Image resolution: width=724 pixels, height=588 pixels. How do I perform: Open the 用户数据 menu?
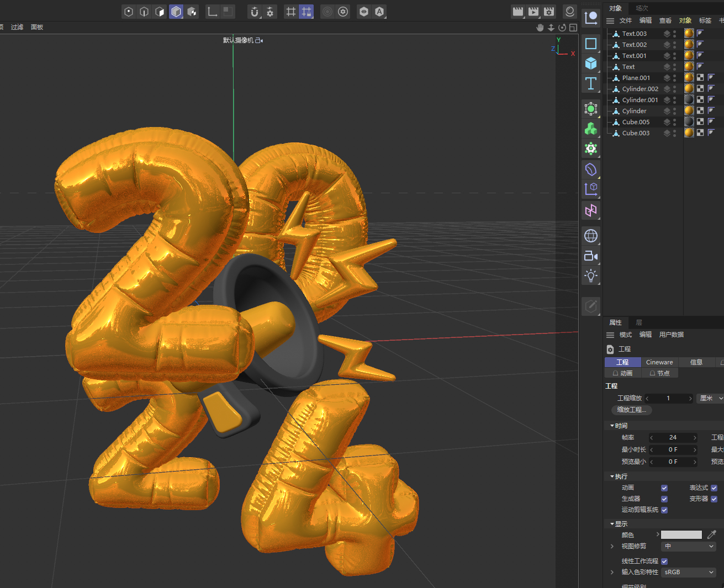click(x=672, y=335)
